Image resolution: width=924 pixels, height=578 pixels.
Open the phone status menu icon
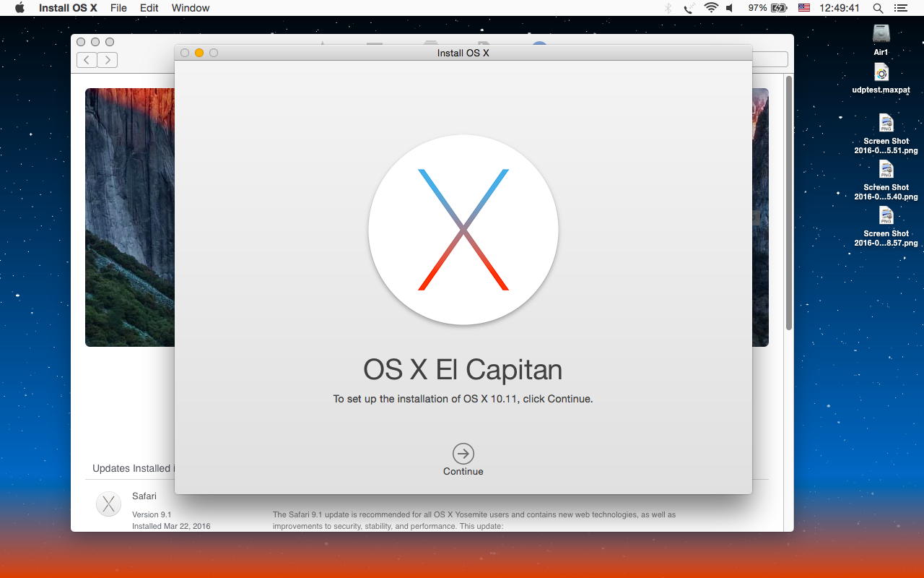point(689,8)
